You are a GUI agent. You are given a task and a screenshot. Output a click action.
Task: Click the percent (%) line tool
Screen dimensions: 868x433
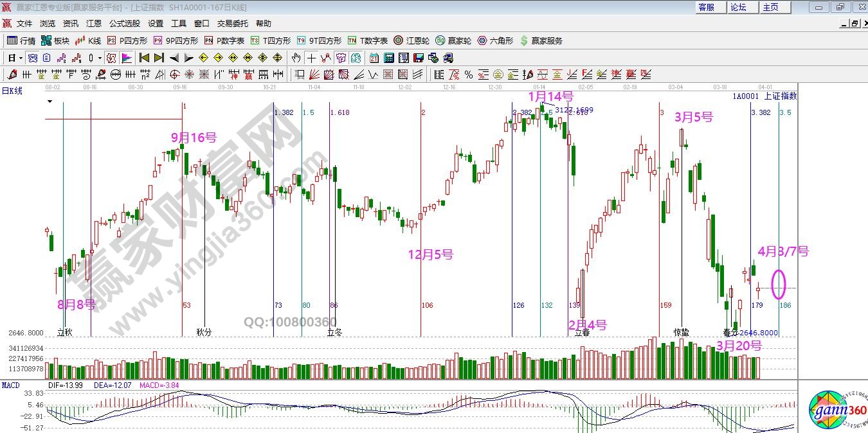pyautogui.click(x=469, y=75)
